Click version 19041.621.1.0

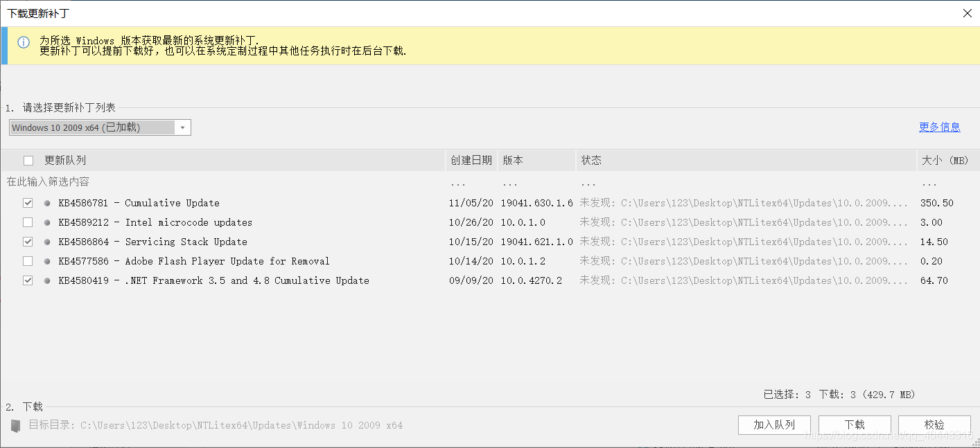coord(537,242)
